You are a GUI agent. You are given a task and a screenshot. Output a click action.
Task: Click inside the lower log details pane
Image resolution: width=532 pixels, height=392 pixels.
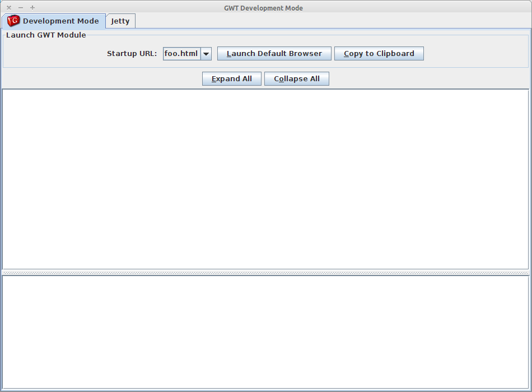(x=265, y=332)
